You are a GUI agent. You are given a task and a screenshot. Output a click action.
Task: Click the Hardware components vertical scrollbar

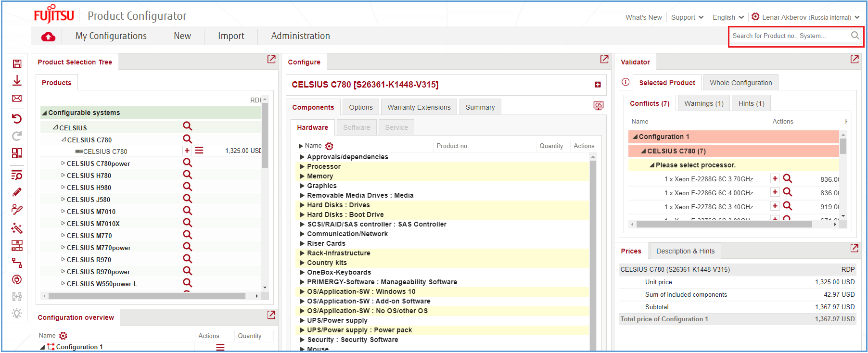(593, 255)
